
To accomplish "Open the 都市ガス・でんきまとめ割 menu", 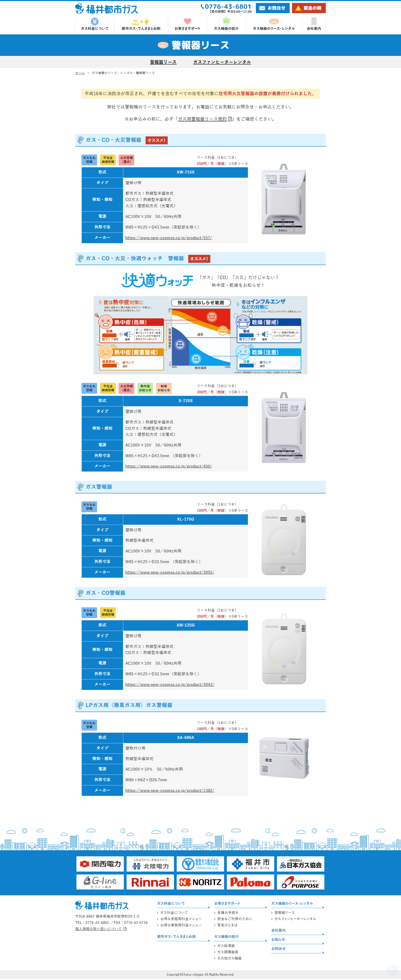I will click(x=141, y=24).
